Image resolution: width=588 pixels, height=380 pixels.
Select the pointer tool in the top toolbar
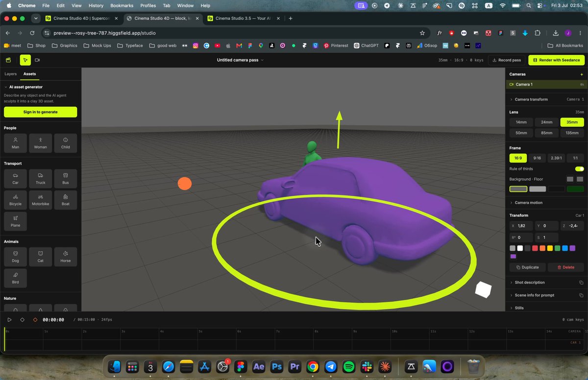[25, 60]
